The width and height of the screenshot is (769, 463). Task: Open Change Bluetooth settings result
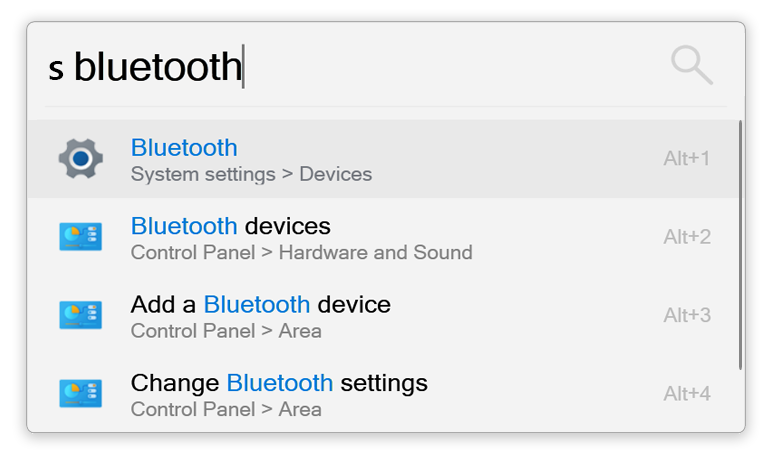(x=279, y=382)
